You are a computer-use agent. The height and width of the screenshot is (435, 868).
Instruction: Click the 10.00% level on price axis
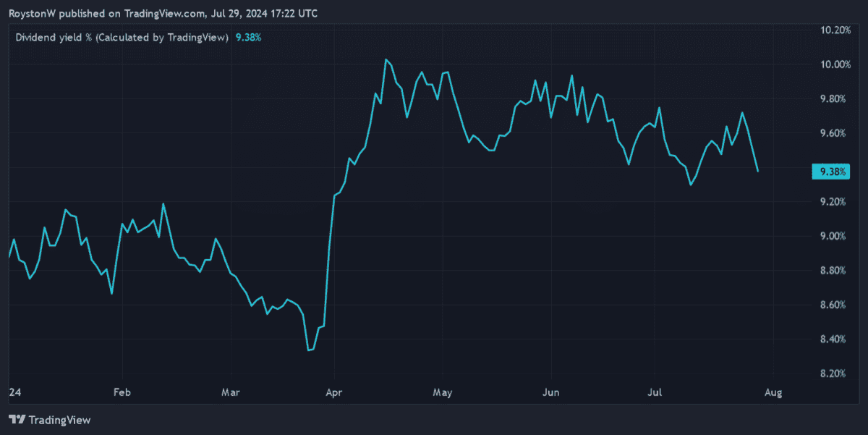(835, 64)
